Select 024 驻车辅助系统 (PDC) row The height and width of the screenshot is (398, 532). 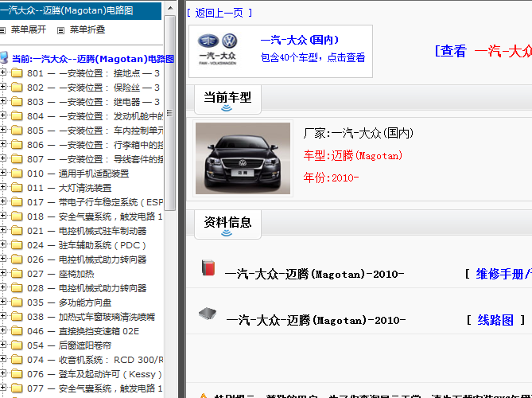[87, 245]
